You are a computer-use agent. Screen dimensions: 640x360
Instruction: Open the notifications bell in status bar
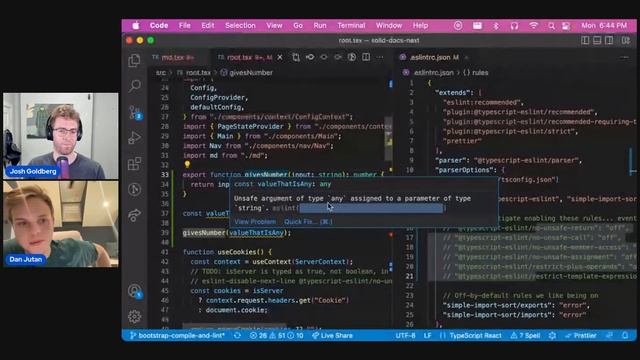click(625, 336)
